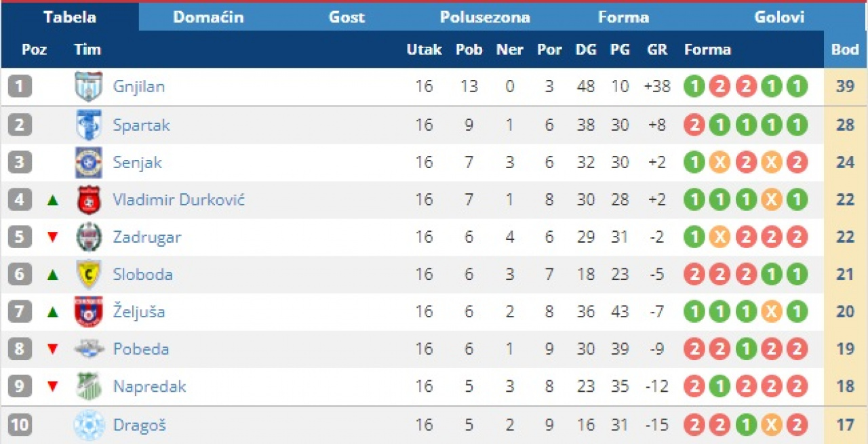The height and width of the screenshot is (444, 868).
Task: Open the Spartak team link
Action: (141, 125)
